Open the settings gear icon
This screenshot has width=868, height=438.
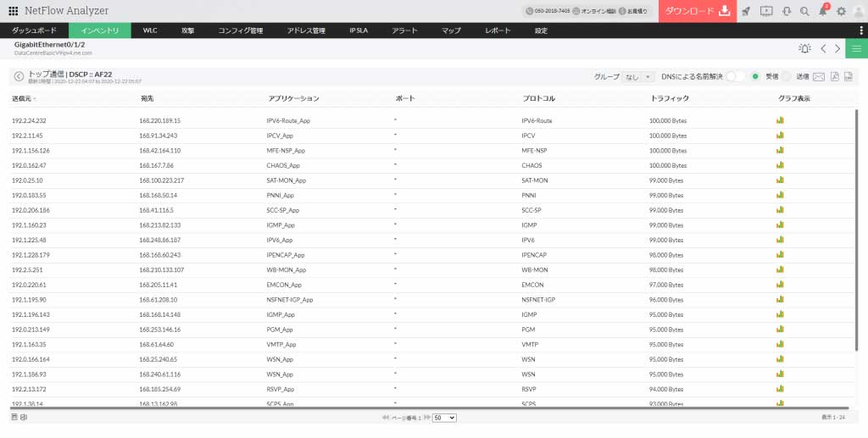842,11
